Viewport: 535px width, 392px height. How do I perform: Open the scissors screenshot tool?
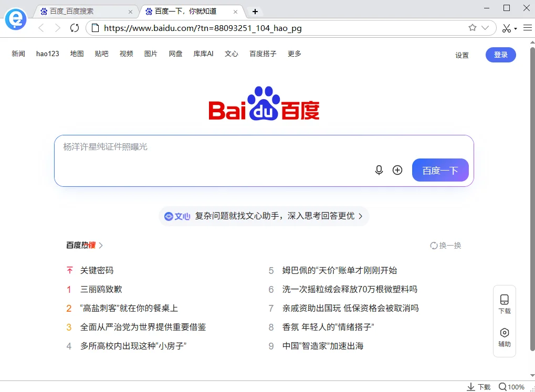[507, 28]
